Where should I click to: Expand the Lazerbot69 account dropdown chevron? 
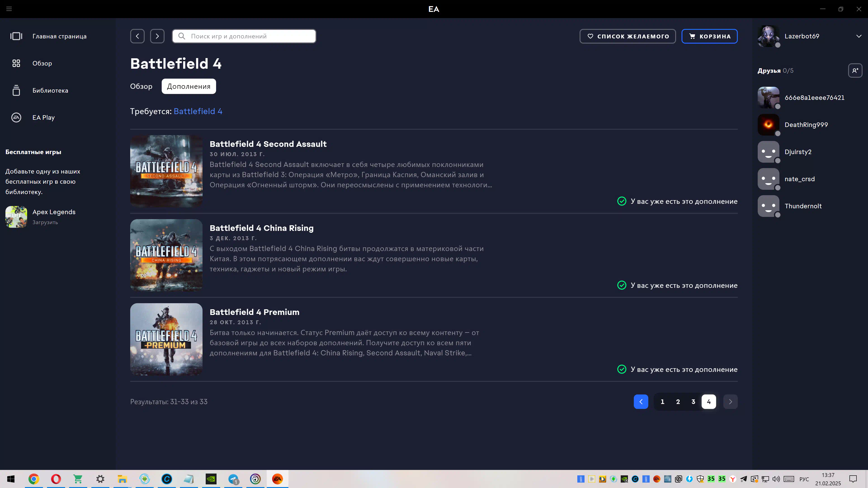click(859, 36)
